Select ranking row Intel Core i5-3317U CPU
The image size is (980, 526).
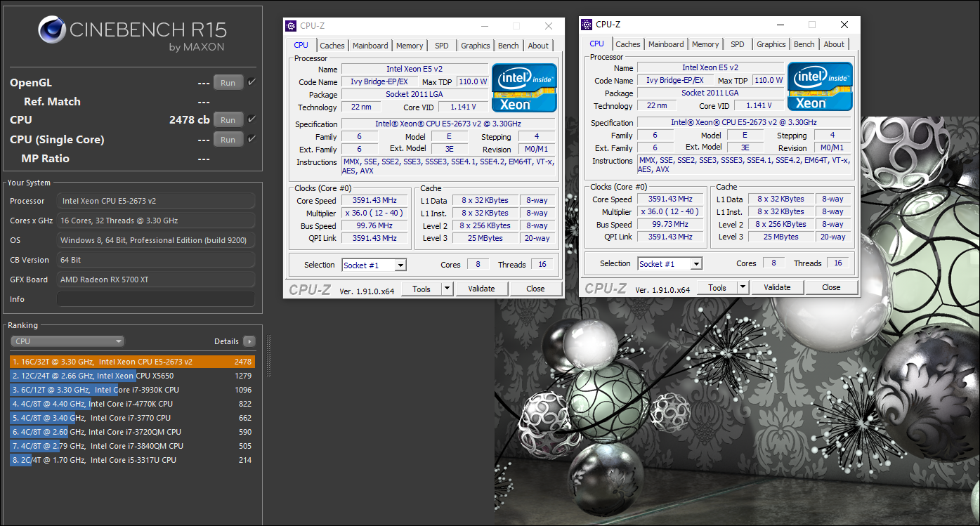click(x=133, y=460)
